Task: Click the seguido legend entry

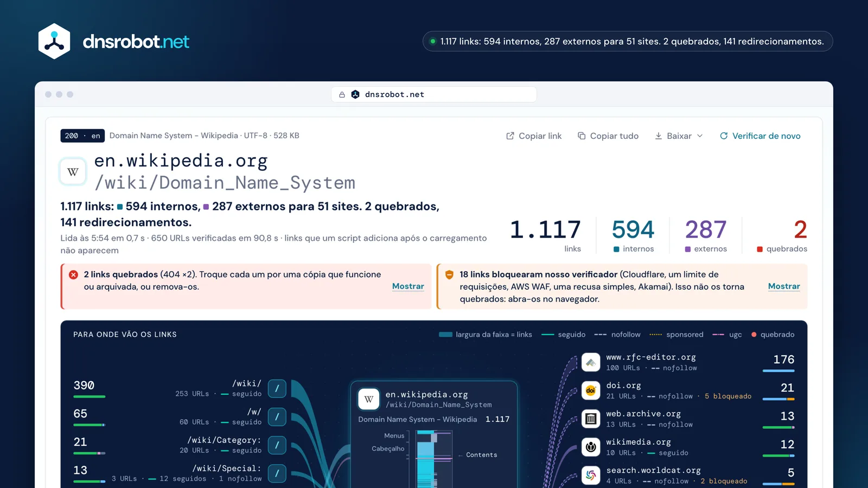Action: pyautogui.click(x=563, y=335)
